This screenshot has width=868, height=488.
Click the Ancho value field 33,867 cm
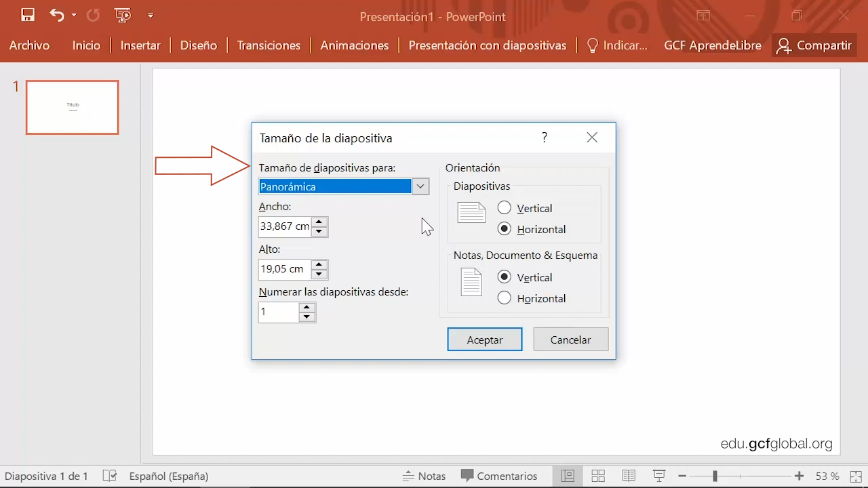click(x=285, y=226)
